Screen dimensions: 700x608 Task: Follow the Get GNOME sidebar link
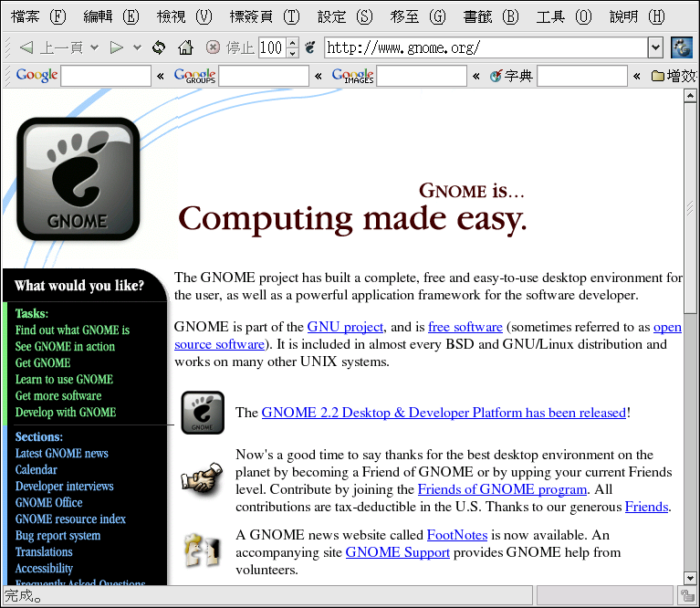point(43,363)
